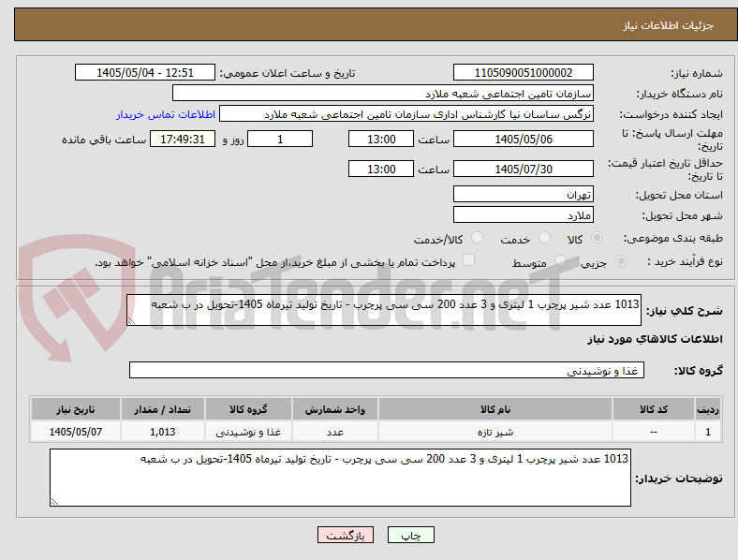Click the price validity hour field 13:00
Screen dimensions: 738x560
(381, 169)
